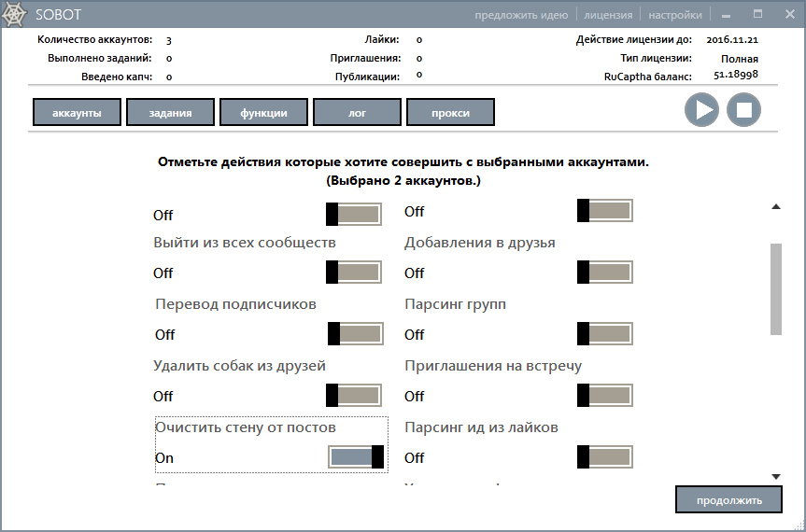This screenshot has height=532, width=806.
Task: Go to the прокси tab
Action: pos(450,113)
